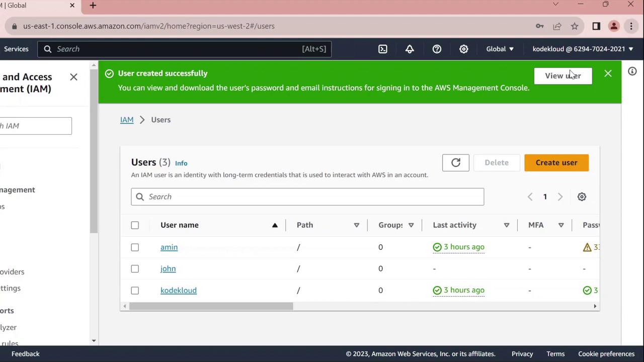Open Feedback in the footer
Image resolution: width=644 pixels, height=362 pixels.
click(x=26, y=354)
